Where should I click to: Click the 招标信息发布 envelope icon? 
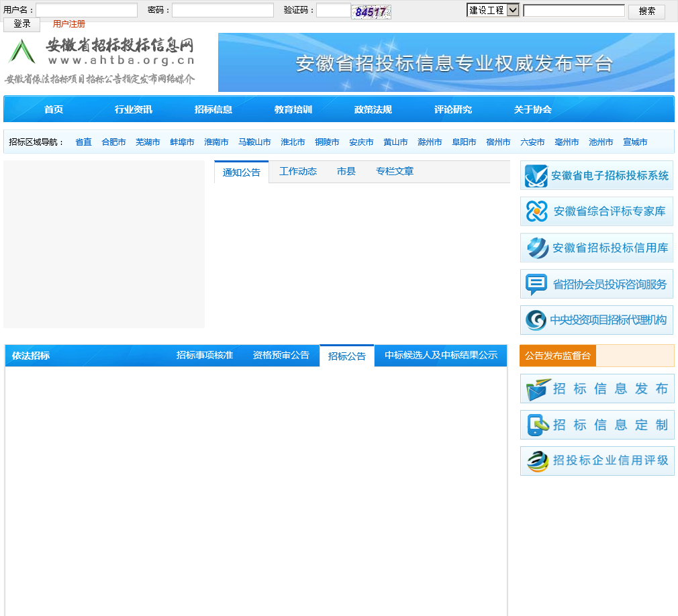[x=538, y=389]
